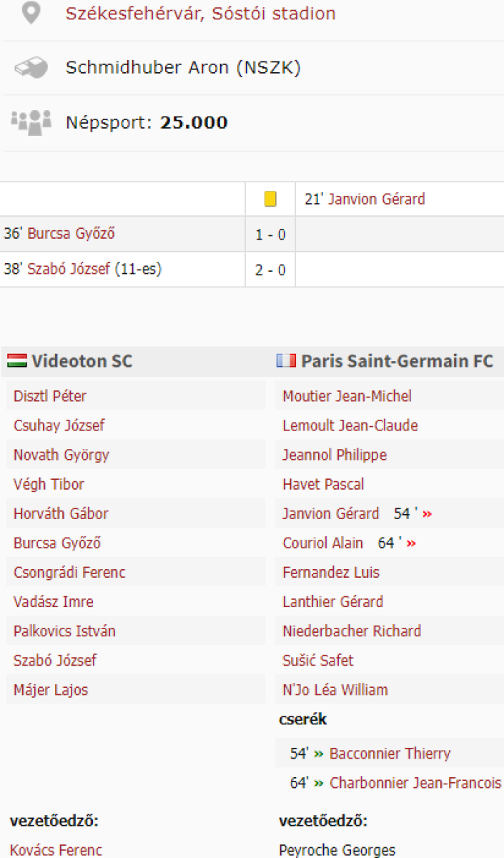
Task: Click the Paris Saint-Germain FC team heading
Action: click(397, 361)
